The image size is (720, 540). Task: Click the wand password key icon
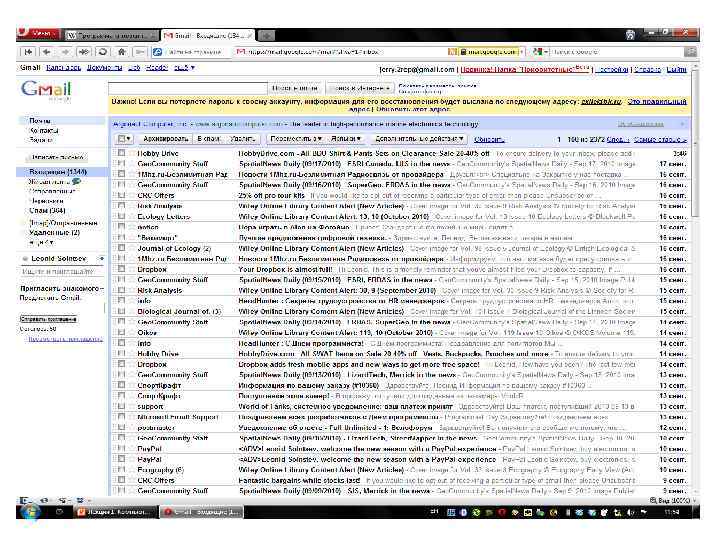coord(140,52)
